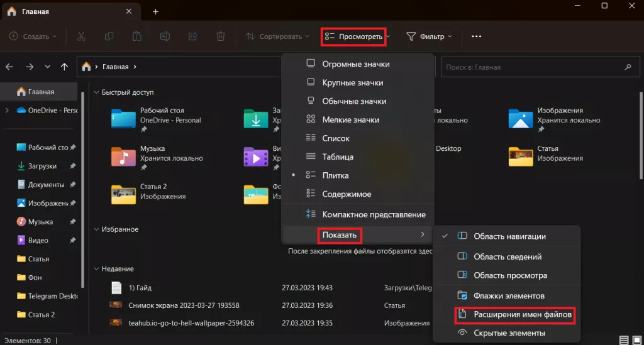
Task: Go up one folder level arrow
Action: point(64,67)
